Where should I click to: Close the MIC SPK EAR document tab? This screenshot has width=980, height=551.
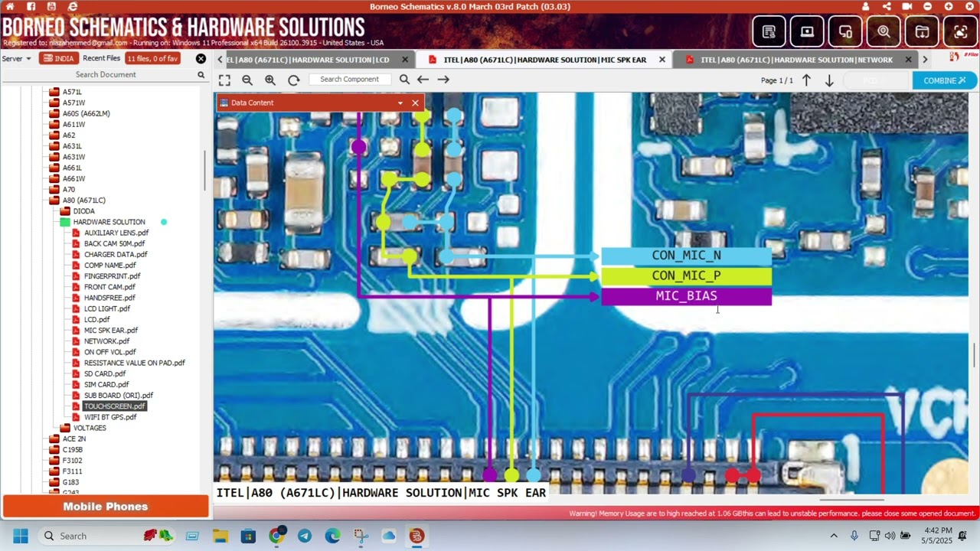coord(662,60)
